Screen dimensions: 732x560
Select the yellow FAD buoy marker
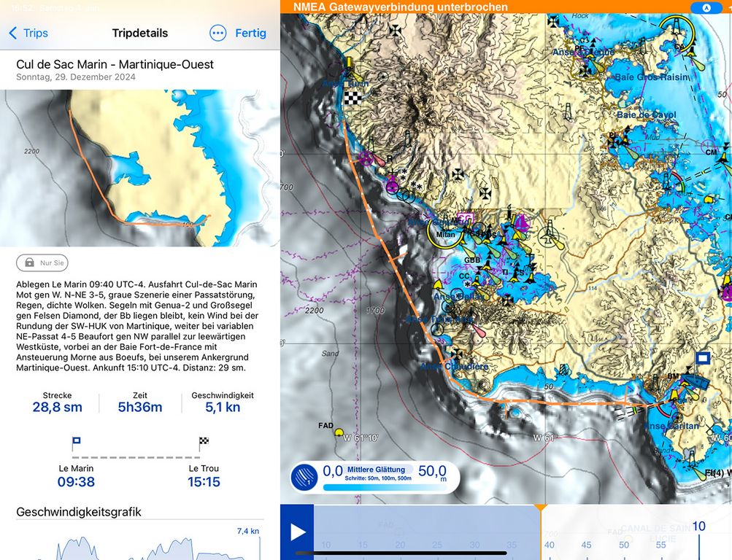pos(339,432)
